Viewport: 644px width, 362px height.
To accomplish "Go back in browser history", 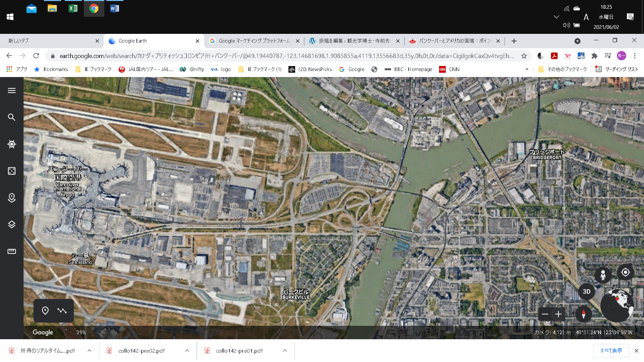I will 9,56.
